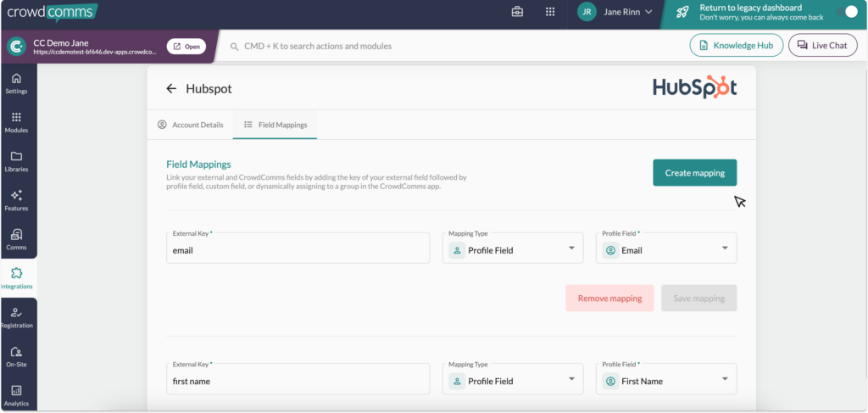
Task: Toggle the legacy dashboard switch
Action: [844, 12]
